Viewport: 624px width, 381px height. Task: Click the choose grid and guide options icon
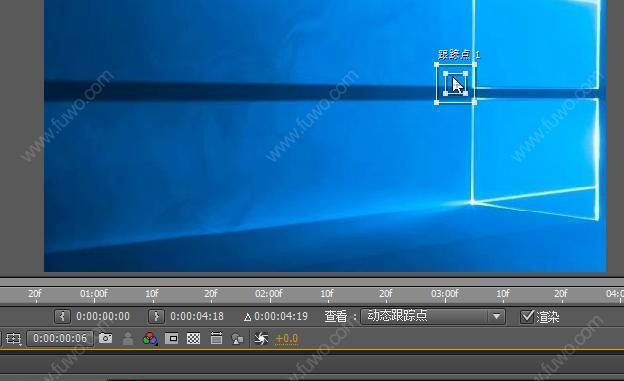pos(14,339)
